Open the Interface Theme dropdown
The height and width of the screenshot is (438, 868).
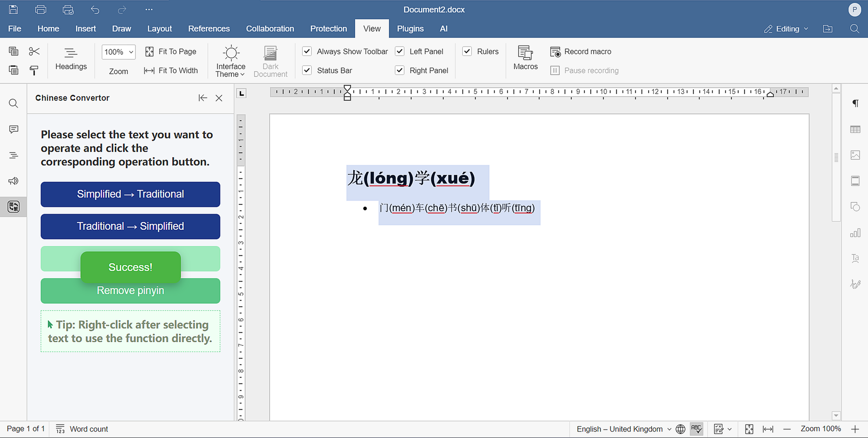tap(231, 61)
